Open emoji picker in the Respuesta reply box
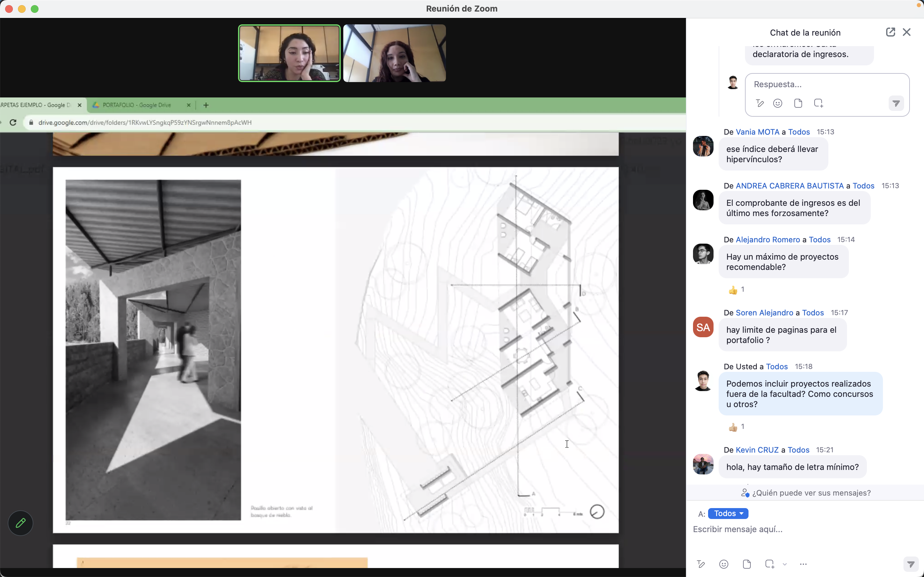 [x=777, y=104]
